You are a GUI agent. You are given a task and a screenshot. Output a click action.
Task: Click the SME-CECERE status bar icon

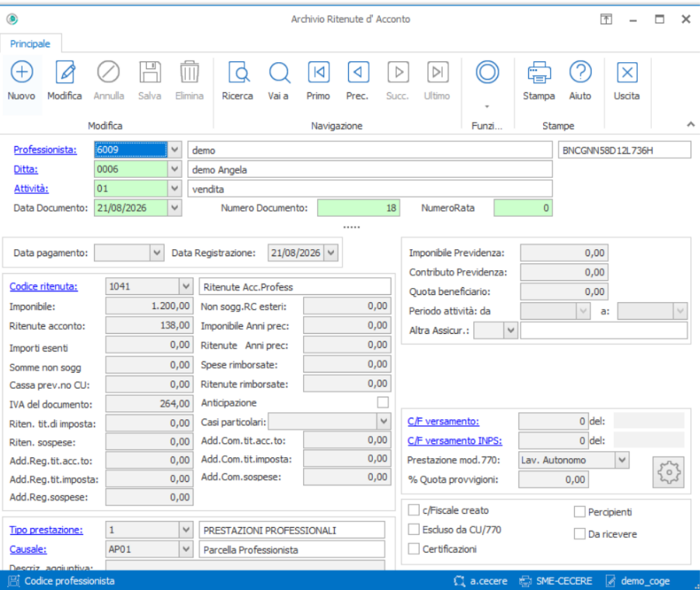click(525, 581)
